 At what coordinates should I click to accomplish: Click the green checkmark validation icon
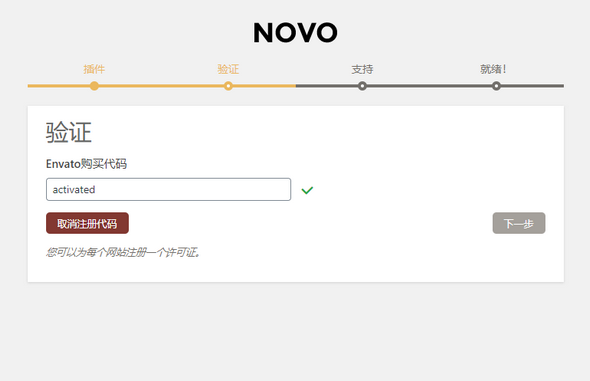click(307, 190)
